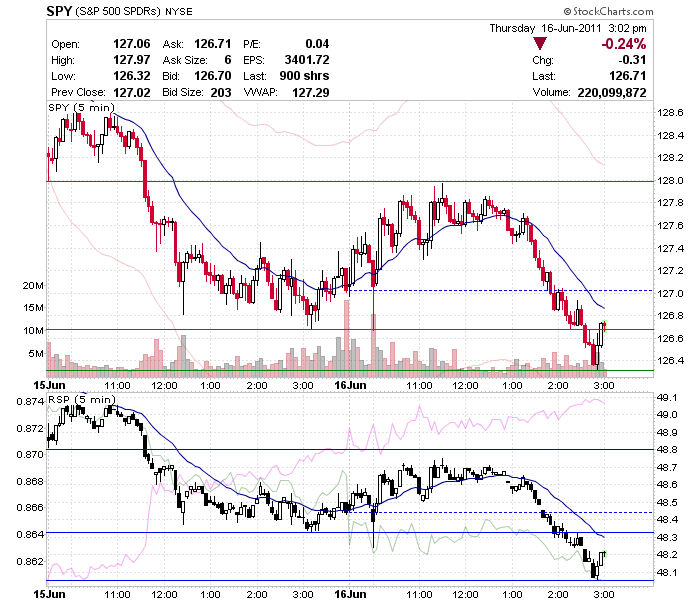
Task: Click the NYSE exchange label
Action: click(x=179, y=12)
